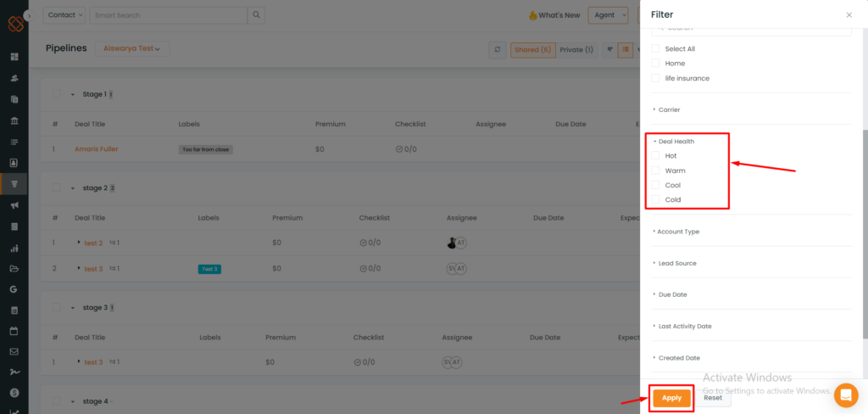Check the Home filter checkbox
The image size is (868, 414).
[x=655, y=63]
